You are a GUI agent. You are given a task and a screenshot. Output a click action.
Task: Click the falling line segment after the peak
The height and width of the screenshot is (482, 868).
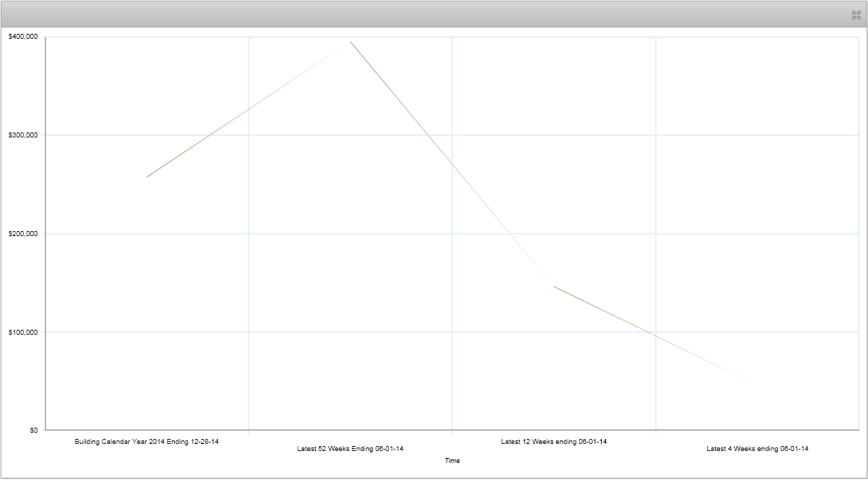[x=451, y=163]
